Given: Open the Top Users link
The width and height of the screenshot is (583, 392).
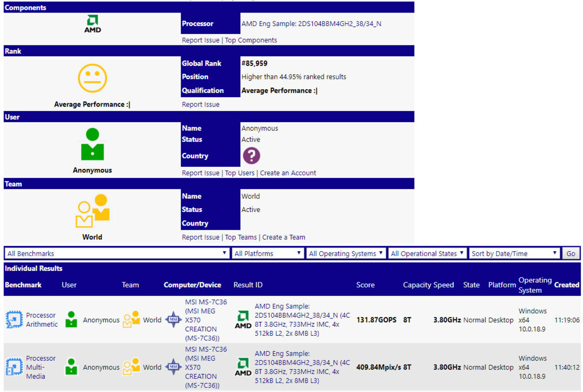Looking at the screenshot, I should point(240,173).
